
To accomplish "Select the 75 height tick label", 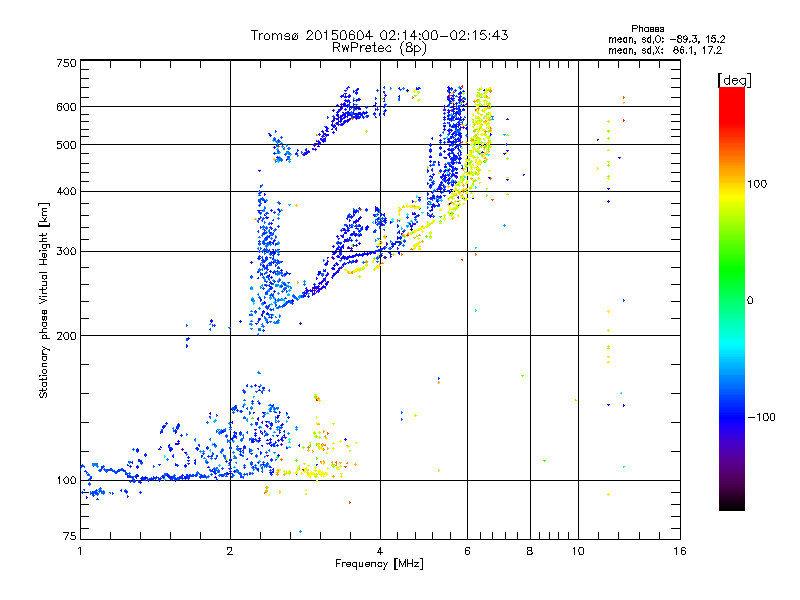I will (x=70, y=536).
